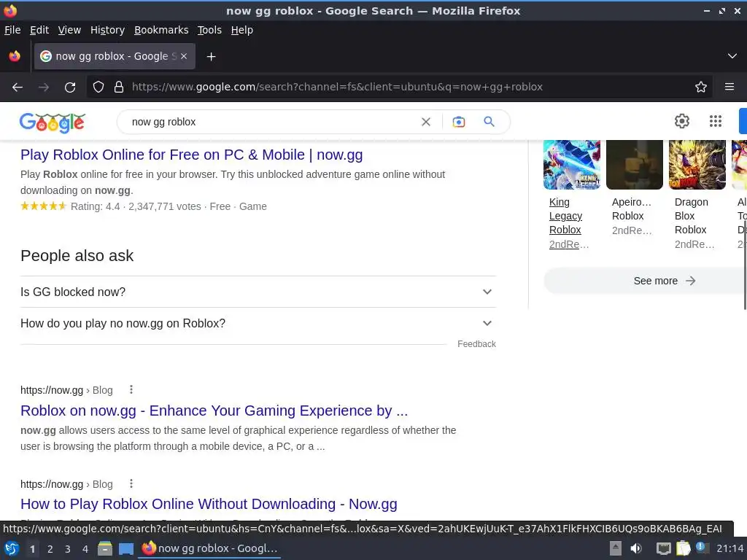The image size is (747, 560).
Task: Open the Google apps grid
Action: 715,122
